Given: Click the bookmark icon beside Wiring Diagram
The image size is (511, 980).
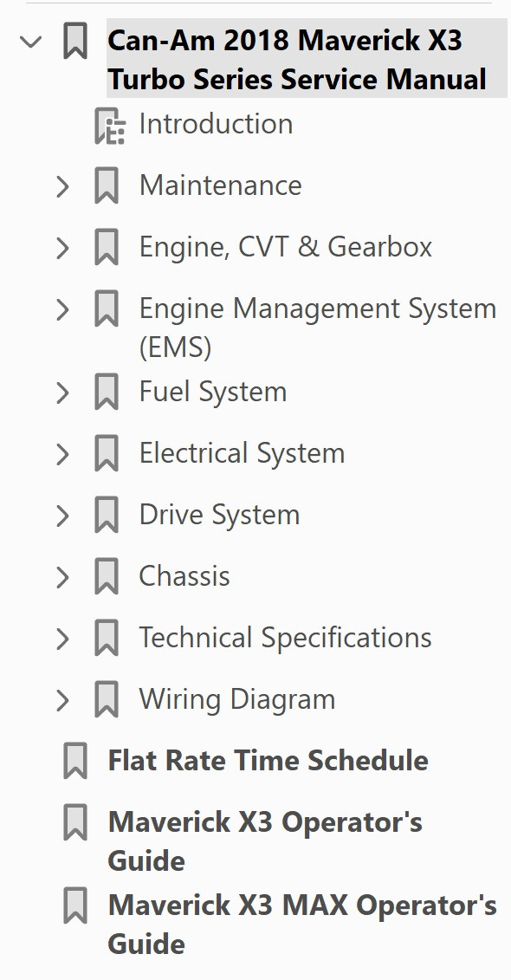Looking at the screenshot, I should (x=107, y=699).
